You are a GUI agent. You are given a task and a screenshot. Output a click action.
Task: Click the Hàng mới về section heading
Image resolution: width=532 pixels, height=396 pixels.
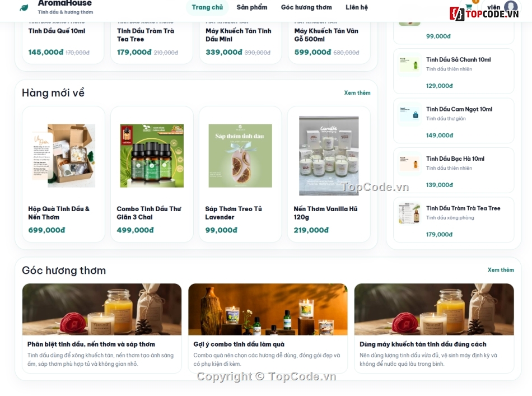(53, 92)
